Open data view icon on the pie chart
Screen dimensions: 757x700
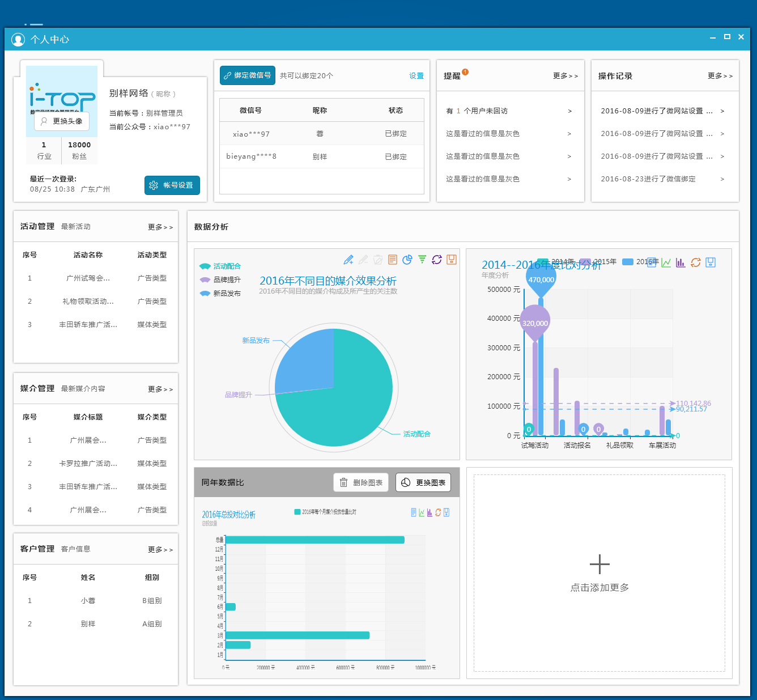tap(393, 260)
